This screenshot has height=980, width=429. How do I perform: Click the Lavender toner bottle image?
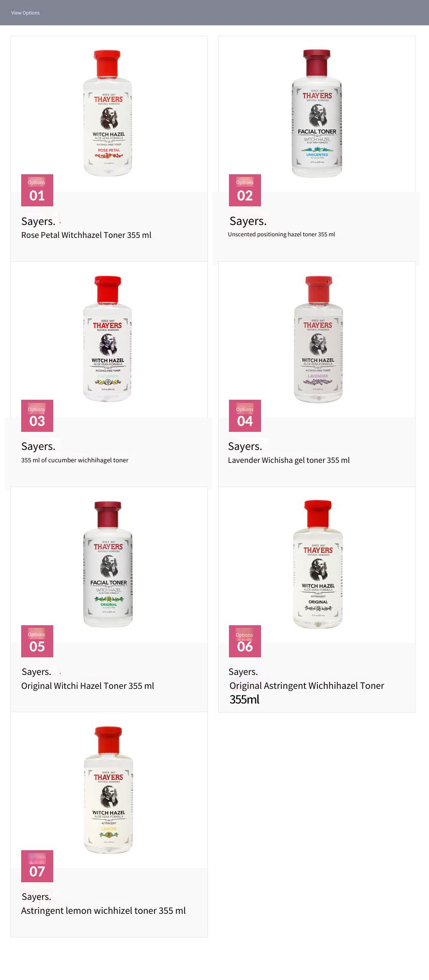318,339
